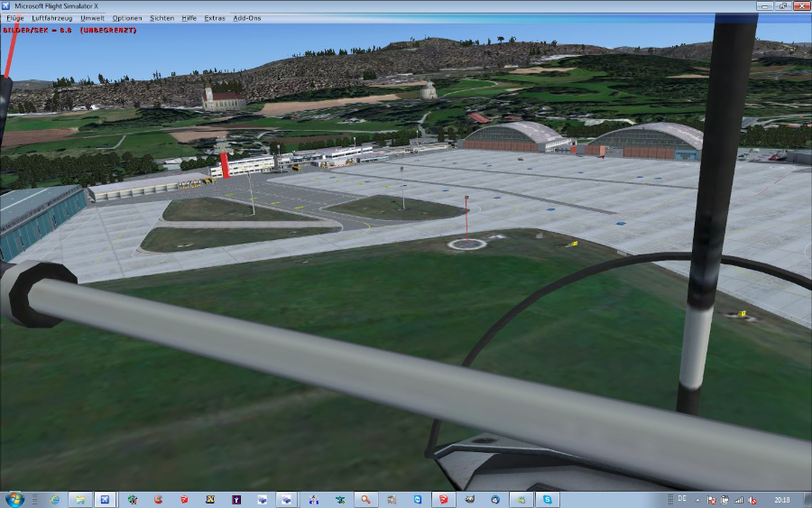The image size is (812, 508).
Task: Open the Windows Start menu
Action: (14, 500)
